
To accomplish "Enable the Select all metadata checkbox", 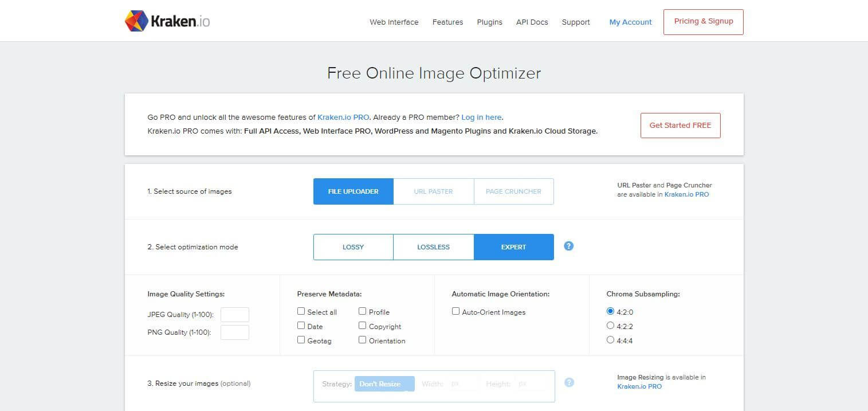I will (x=301, y=311).
